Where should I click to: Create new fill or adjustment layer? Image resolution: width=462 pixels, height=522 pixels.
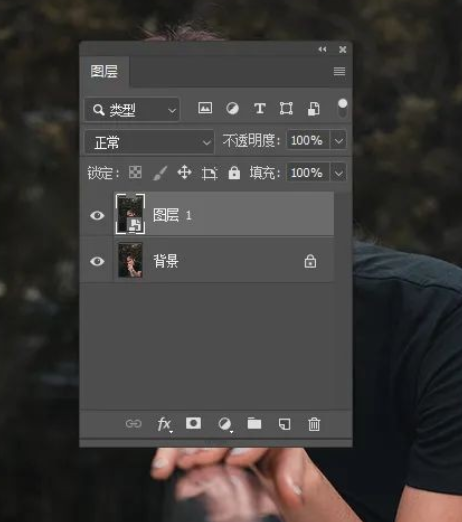[225, 424]
